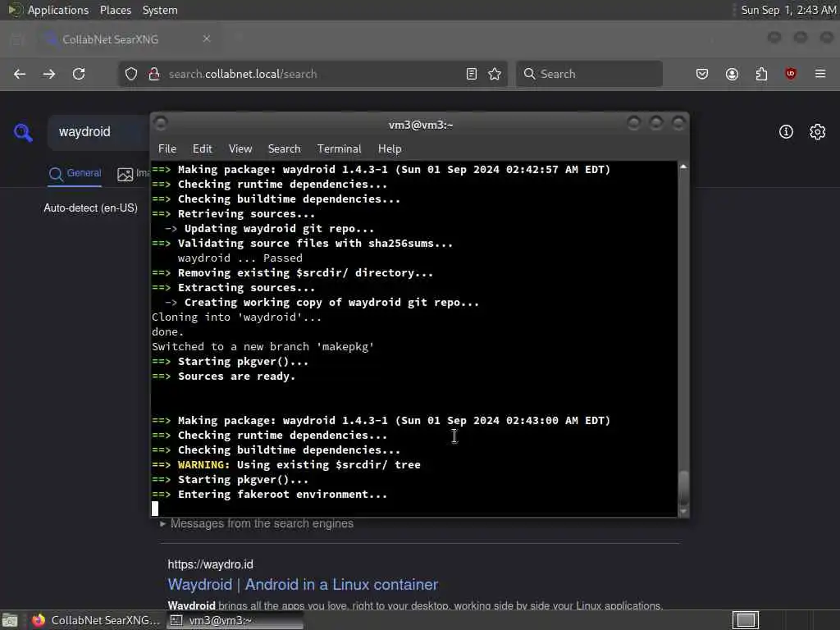
Task: Click workspace switcher in bottom panel
Action: coord(745,620)
